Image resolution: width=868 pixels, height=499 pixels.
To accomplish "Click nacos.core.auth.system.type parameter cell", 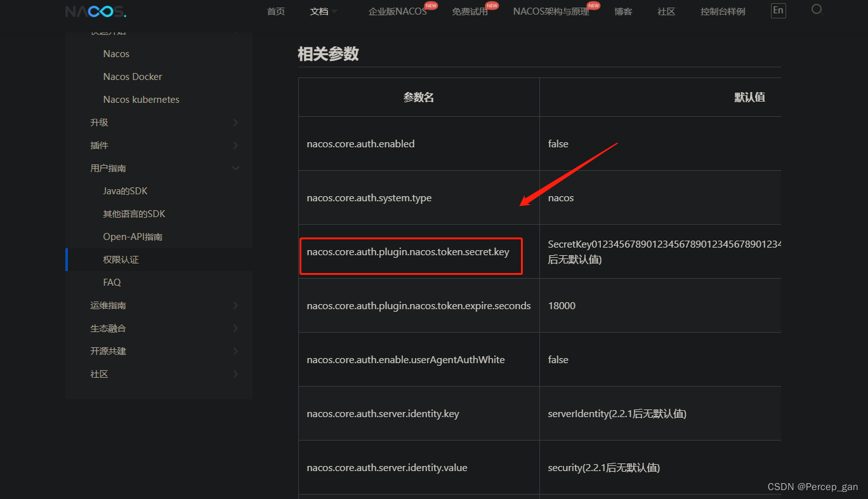I will tap(419, 197).
